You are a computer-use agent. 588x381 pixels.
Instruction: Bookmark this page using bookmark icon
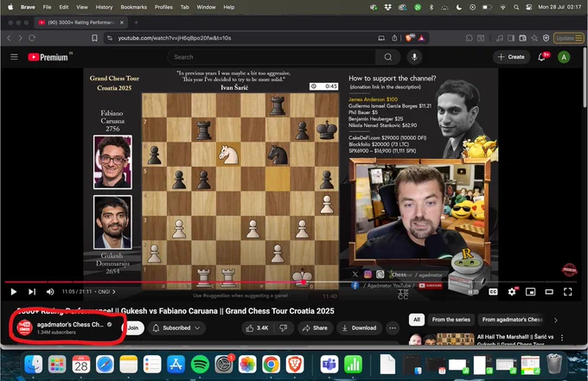tap(94, 38)
